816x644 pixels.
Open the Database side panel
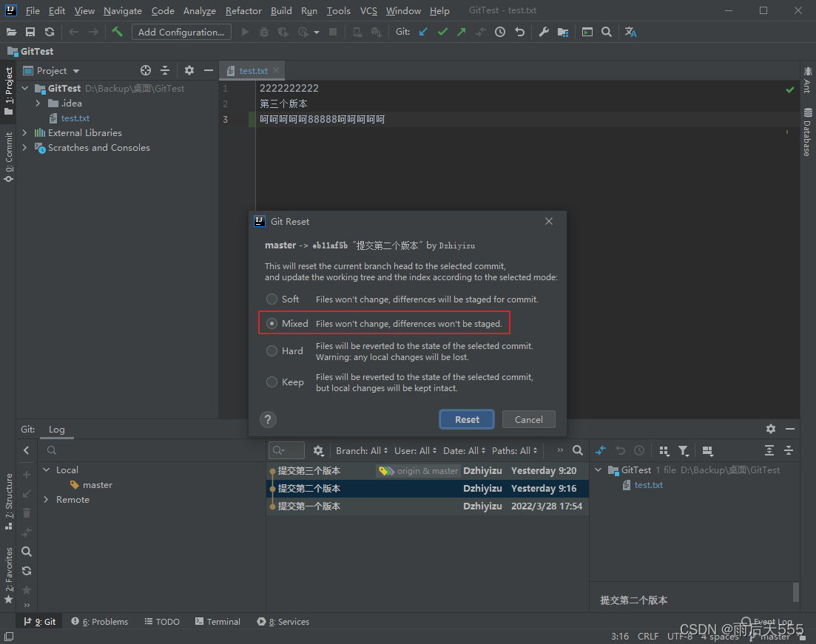click(807, 132)
